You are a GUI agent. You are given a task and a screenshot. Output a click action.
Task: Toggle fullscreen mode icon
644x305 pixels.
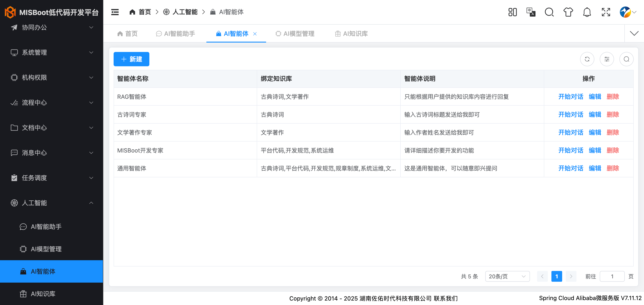[x=606, y=12]
